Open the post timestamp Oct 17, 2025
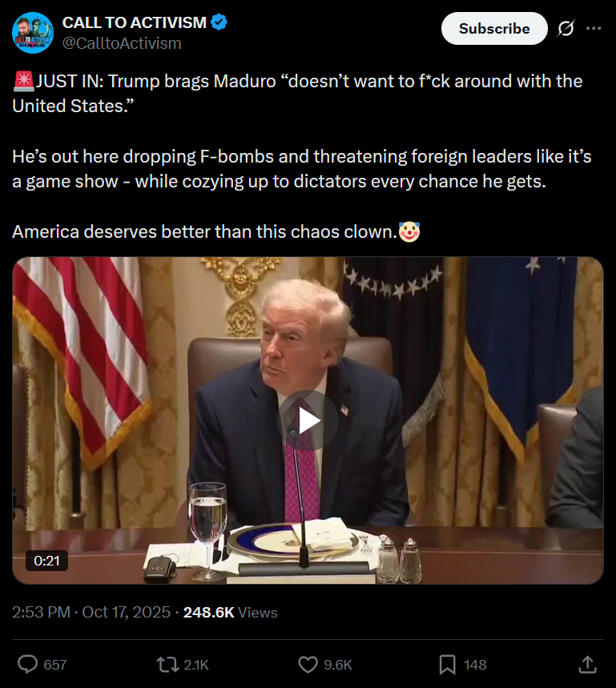The image size is (616, 688). point(91,612)
